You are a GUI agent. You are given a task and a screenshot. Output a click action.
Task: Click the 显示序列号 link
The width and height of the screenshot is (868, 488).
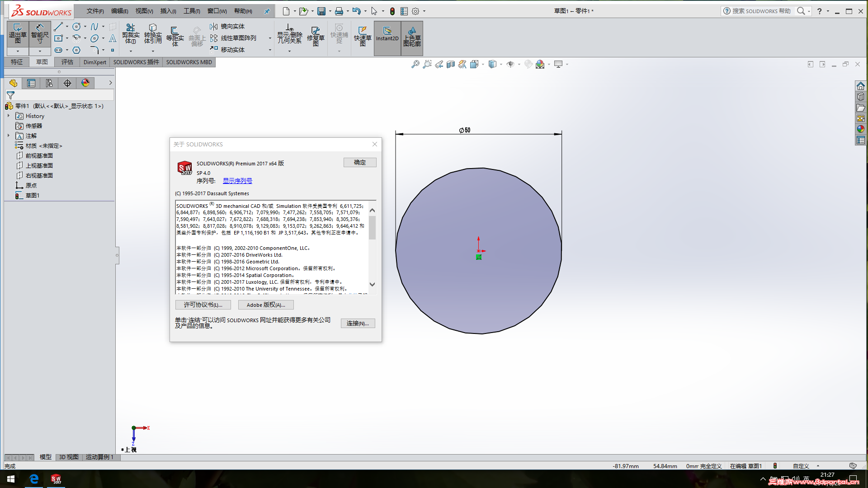pos(237,181)
